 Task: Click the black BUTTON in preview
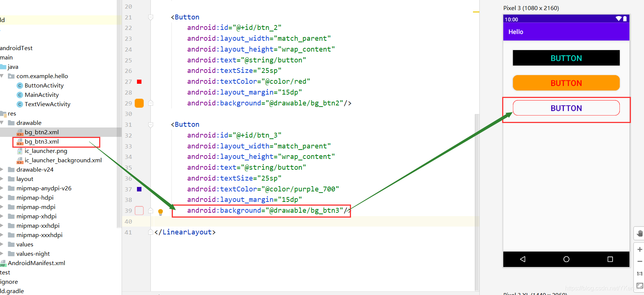pyautogui.click(x=566, y=58)
